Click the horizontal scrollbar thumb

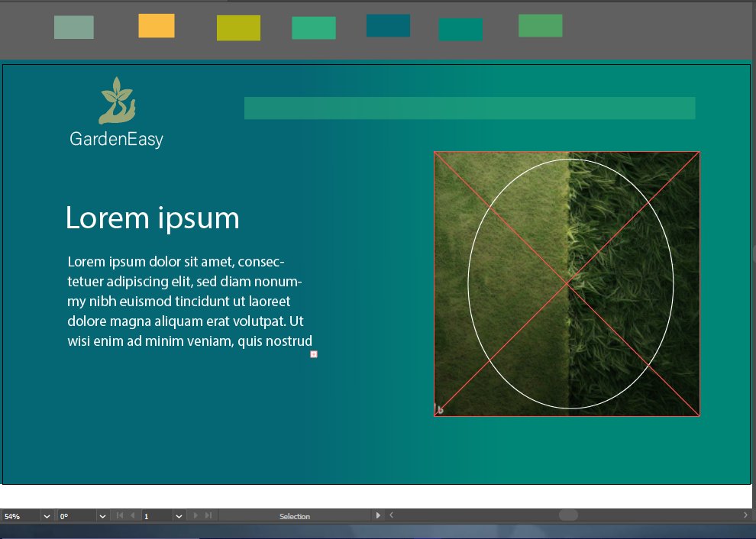pos(568,515)
